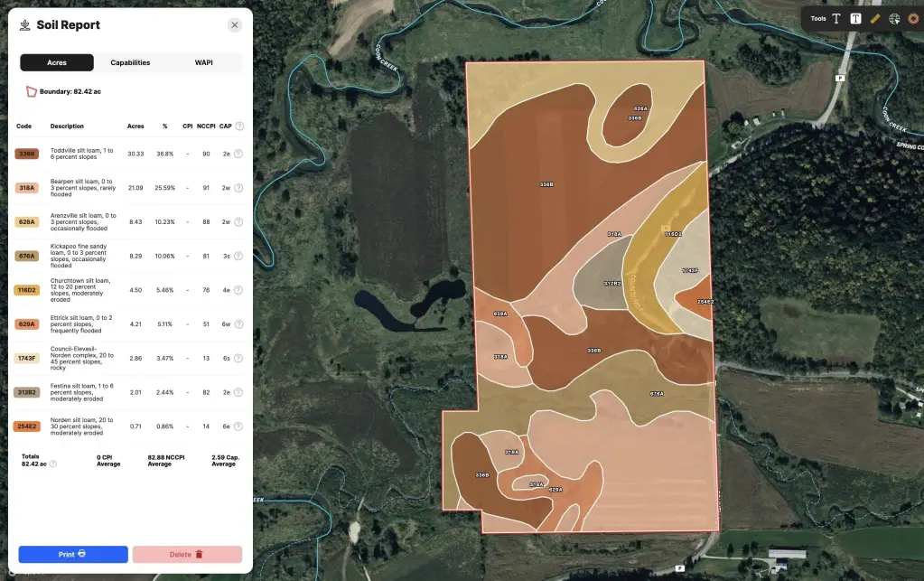Click the 0 CPI Average total
This screenshot has height=581, width=924.
108,461
